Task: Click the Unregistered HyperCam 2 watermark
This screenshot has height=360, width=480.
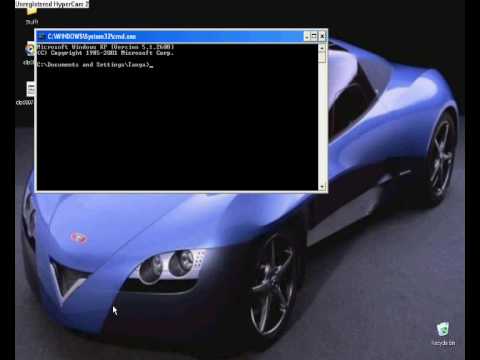Action: click(52, 4)
